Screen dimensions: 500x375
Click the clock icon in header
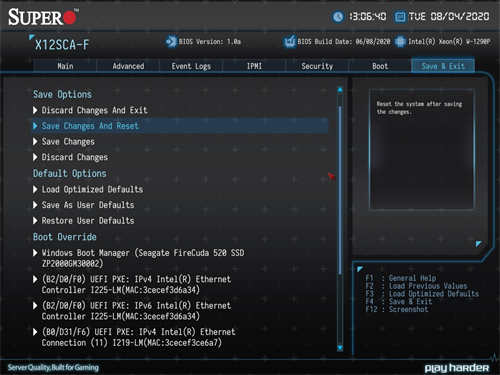pos(338,17)
